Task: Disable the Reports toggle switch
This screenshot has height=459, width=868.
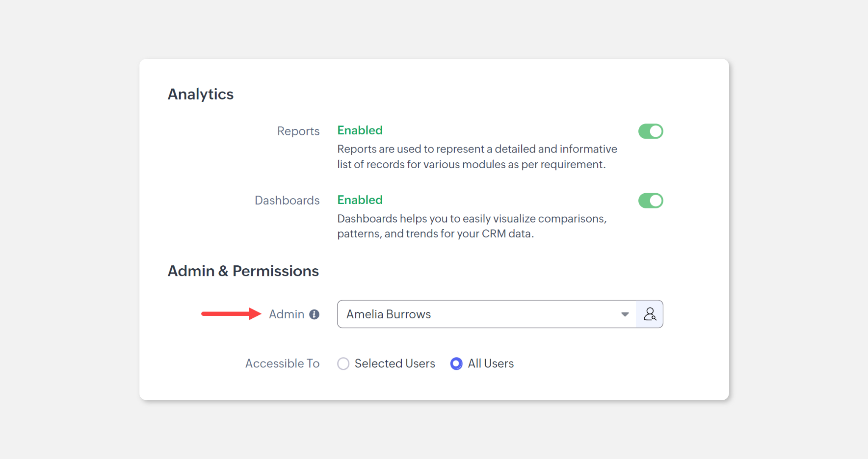Action: [651, 131]
